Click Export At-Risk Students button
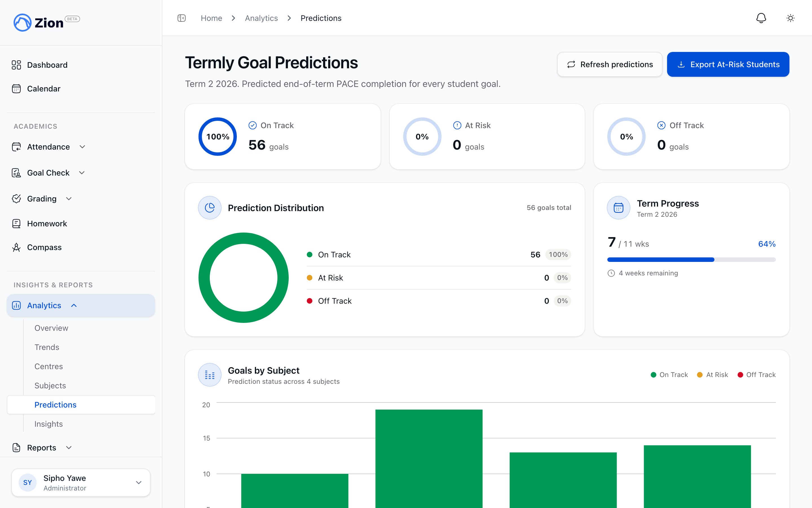 coord(728,64)
